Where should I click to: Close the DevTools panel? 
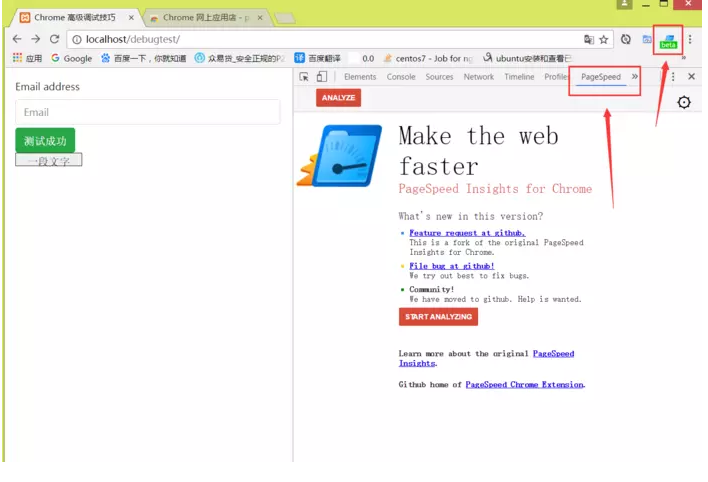(691, 77)
